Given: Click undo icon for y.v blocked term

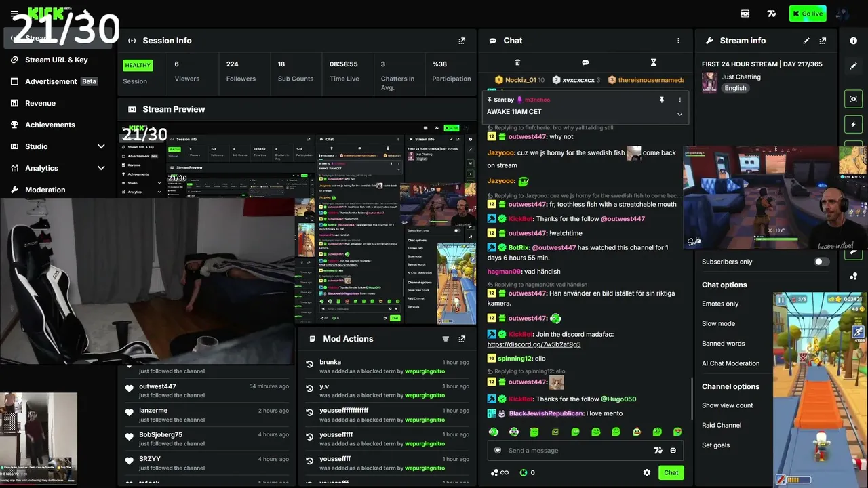Looking at the screenshot, I should pyautogui.click(x=310, y=388).
